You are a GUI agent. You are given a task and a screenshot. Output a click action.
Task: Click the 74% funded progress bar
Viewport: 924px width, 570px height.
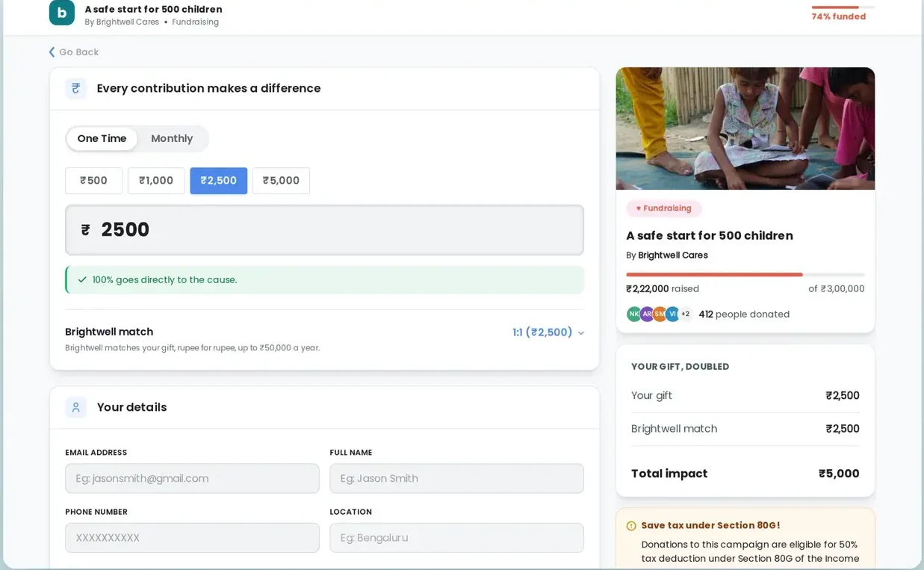843,7
